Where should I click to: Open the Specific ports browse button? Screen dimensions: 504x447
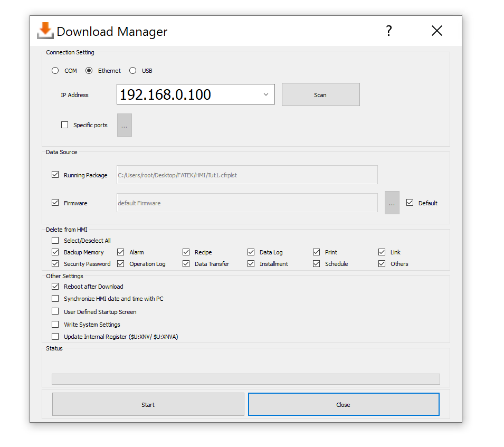pyautogui.click(x=125, y=125)
